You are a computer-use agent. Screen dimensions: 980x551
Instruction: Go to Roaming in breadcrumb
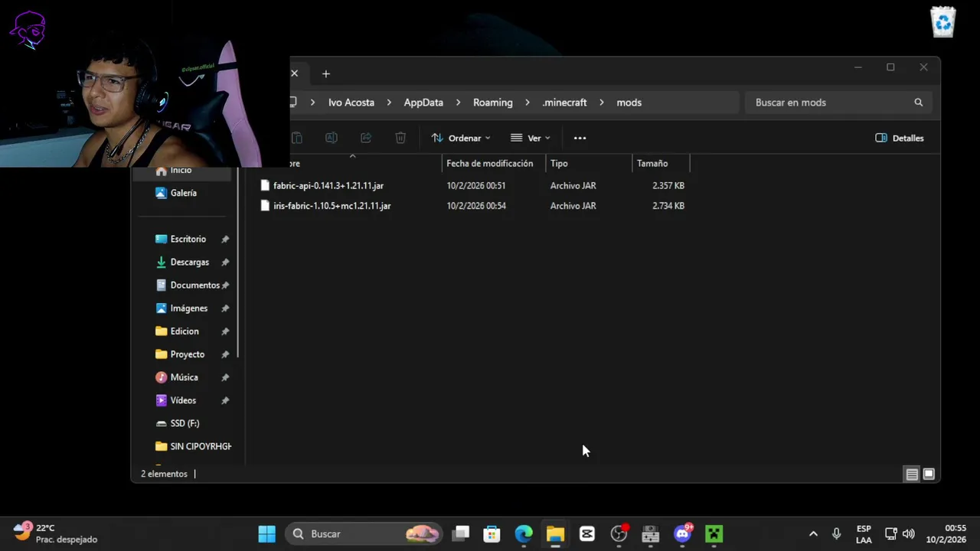point(493,103)
